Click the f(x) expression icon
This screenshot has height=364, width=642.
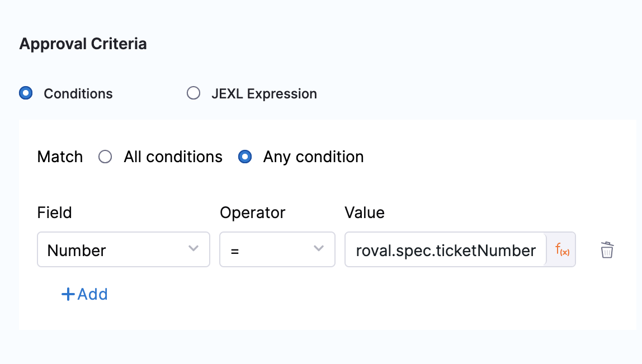point(561,250)
